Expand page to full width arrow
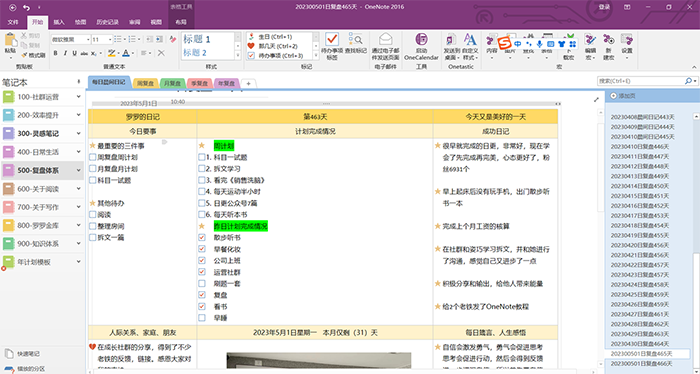Image resolution: width=700 pixels, height=374 pixels. 596,100
